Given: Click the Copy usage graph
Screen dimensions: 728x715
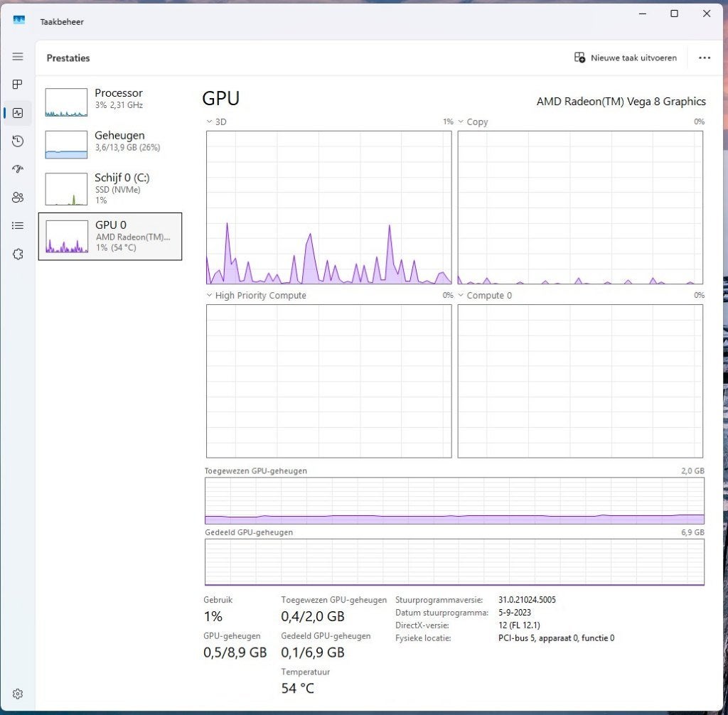Looking at the screenshot, I should point(580,208).
